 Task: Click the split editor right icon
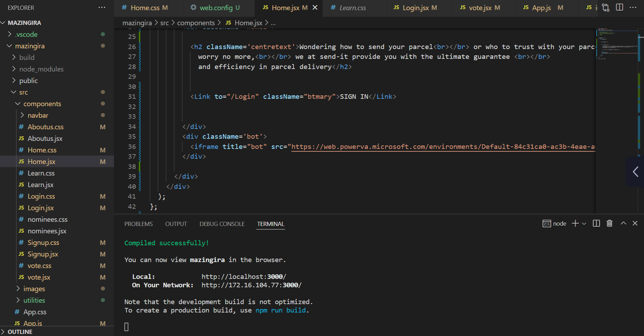tap(619, 7)
